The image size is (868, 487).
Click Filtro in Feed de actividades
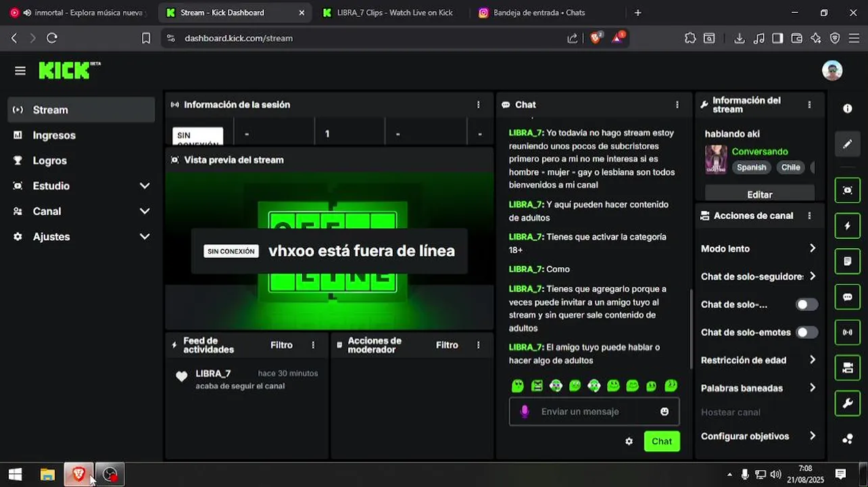coord(281,345)
